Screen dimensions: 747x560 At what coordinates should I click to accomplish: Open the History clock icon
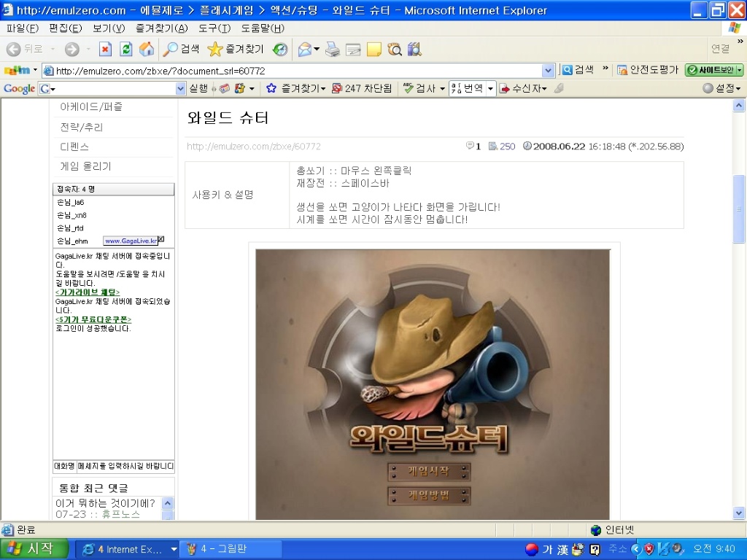tap(280, 49)
